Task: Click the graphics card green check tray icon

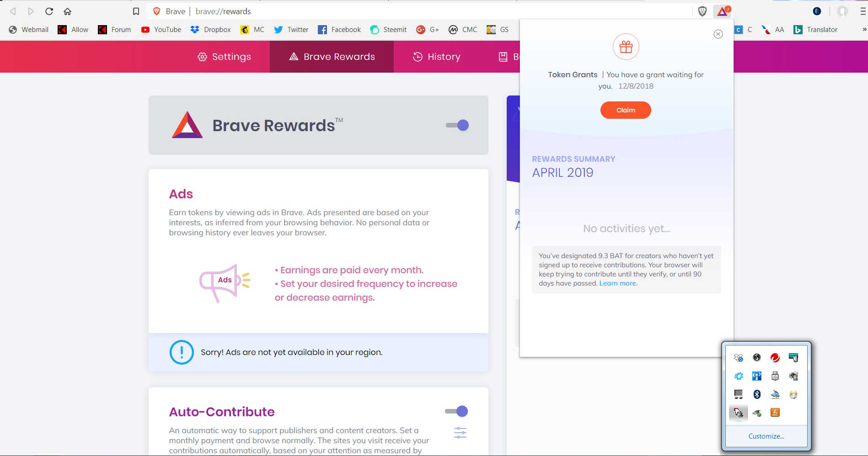Action: pos(757,413)
